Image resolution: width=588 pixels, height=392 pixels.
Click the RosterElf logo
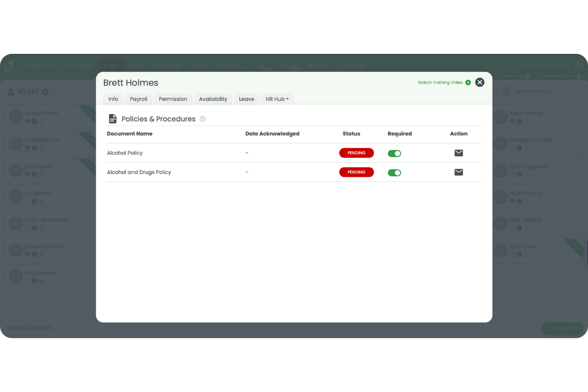point(8,66)
